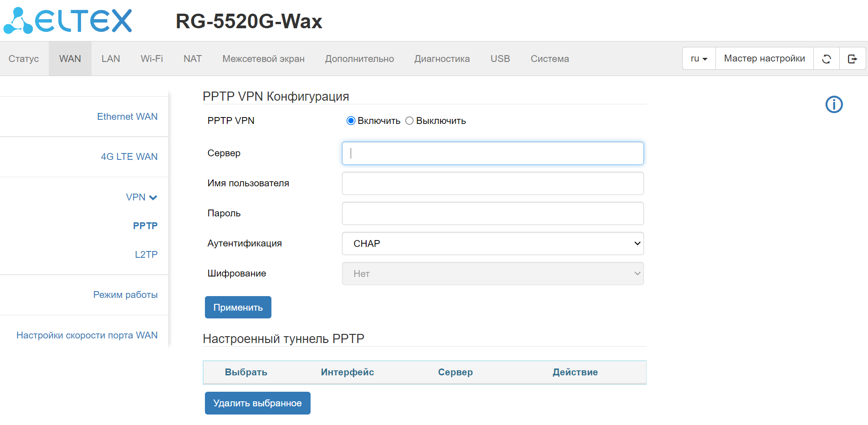Open the Аутентификация CHAP dropdown
Viewport: 868px width, 425px height.
point(492,244)
